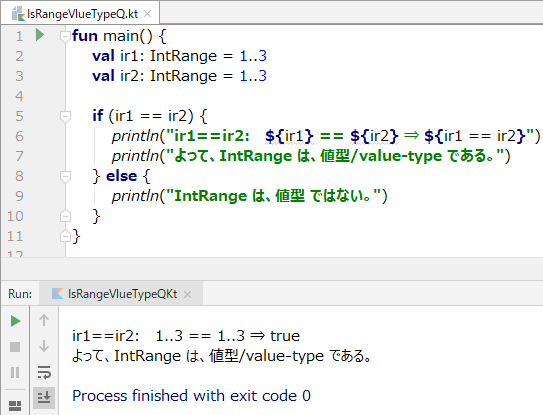543x415 pixels.
Task: Click line number 4 in the gutter
Action: click(x=19, y=96)
